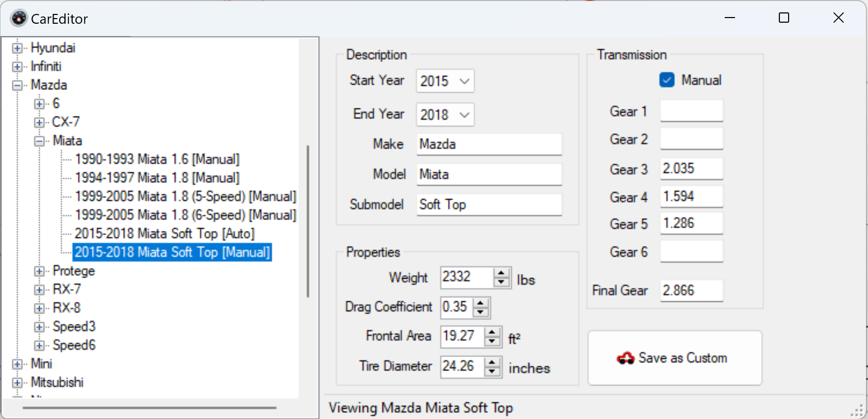
Task: Expand the RX-8 node
Action: pos(39,308)
